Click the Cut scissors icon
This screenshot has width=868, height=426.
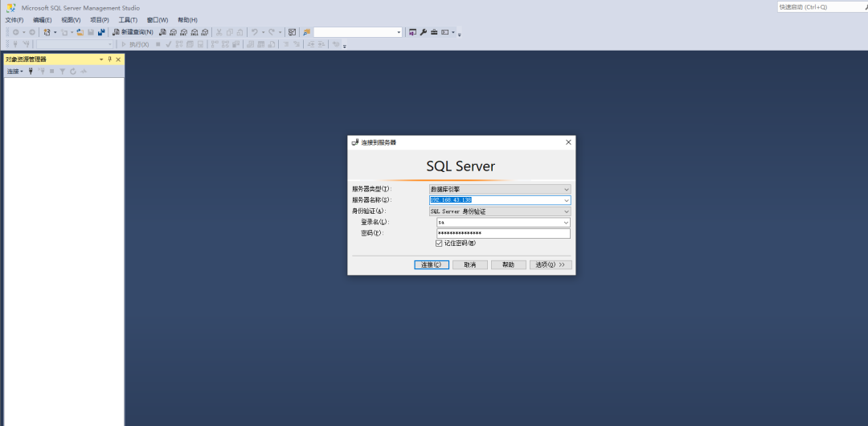pos(219,32)
